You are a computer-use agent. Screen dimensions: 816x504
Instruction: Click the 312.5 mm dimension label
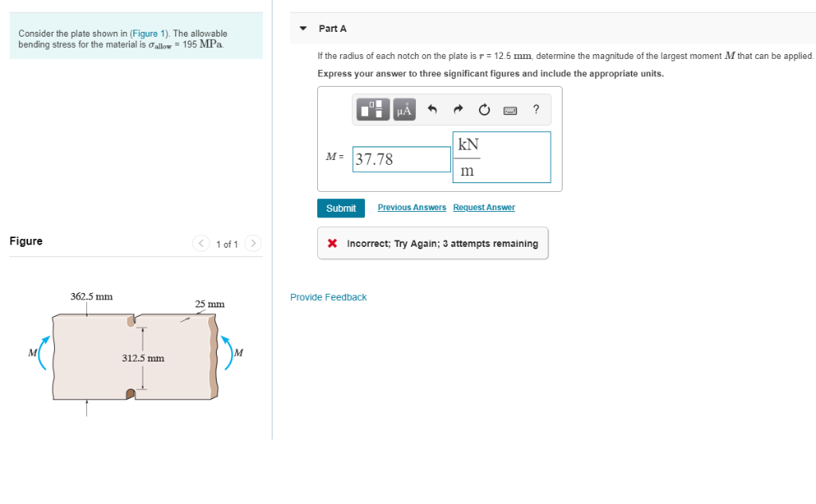[143, 357]
